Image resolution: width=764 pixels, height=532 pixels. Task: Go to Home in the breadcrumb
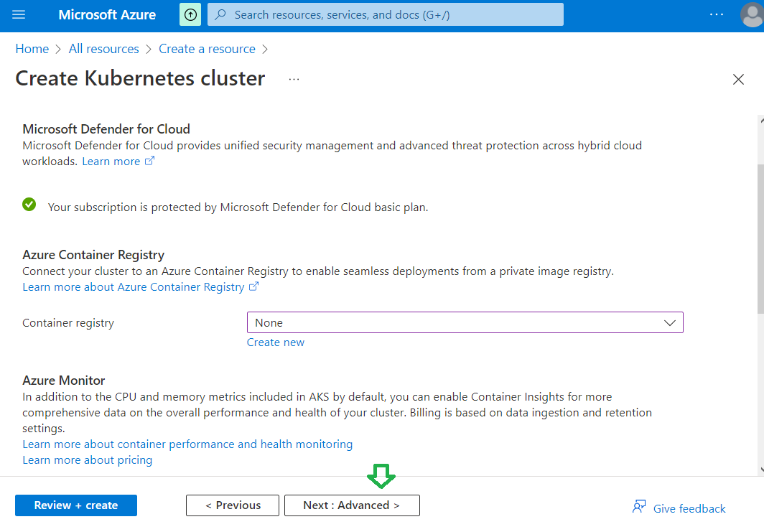pos(32,49)
